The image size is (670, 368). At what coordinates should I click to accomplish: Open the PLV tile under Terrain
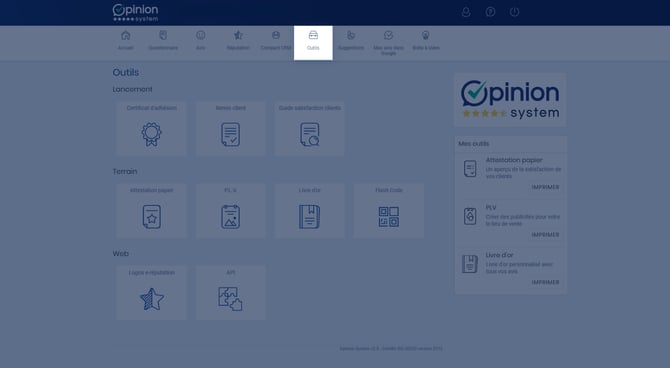(x=231, y=211)
